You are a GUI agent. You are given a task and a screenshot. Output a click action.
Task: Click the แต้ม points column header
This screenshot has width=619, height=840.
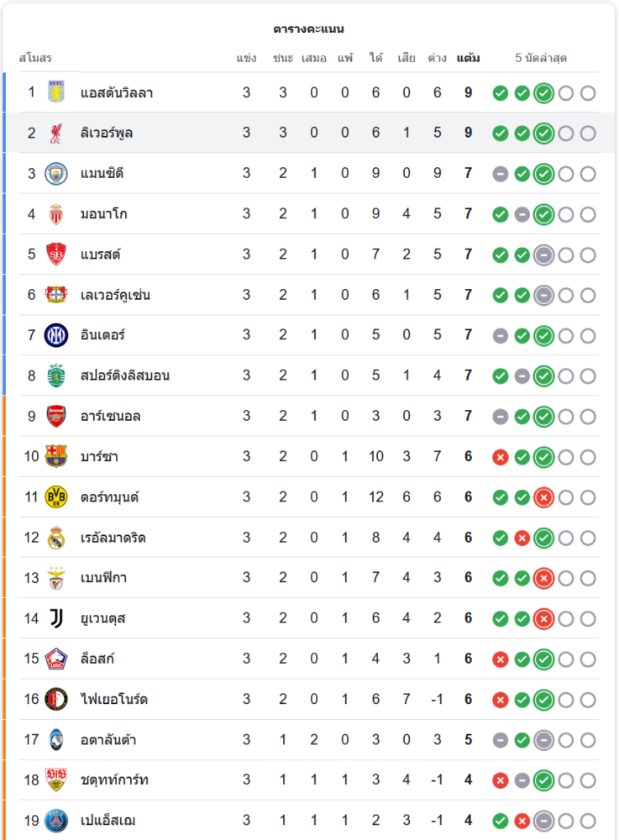(x=469, y=59)
